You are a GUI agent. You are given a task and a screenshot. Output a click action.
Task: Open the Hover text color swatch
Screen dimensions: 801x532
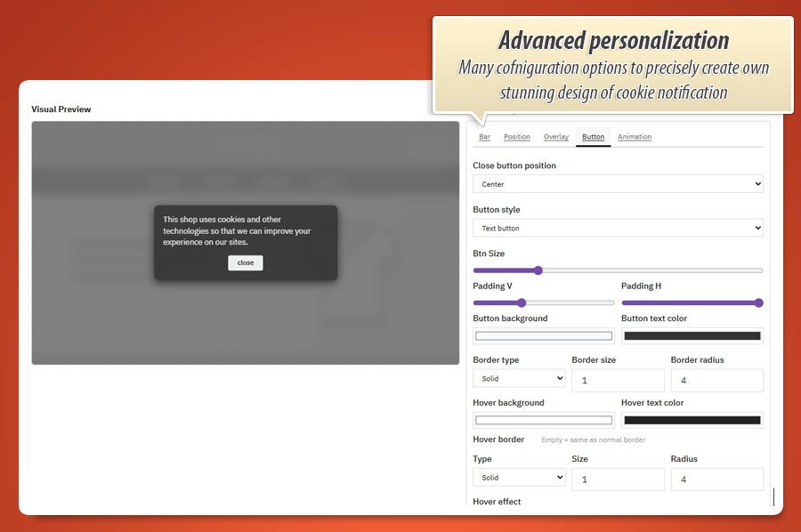click(692, 420)
